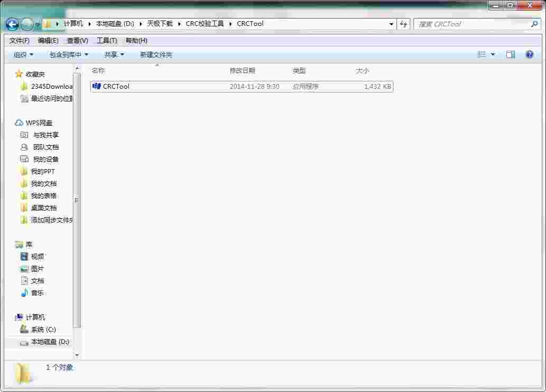Open the address bar history dropdown
Screen dimensions: 546x392
tap(391, 24)
